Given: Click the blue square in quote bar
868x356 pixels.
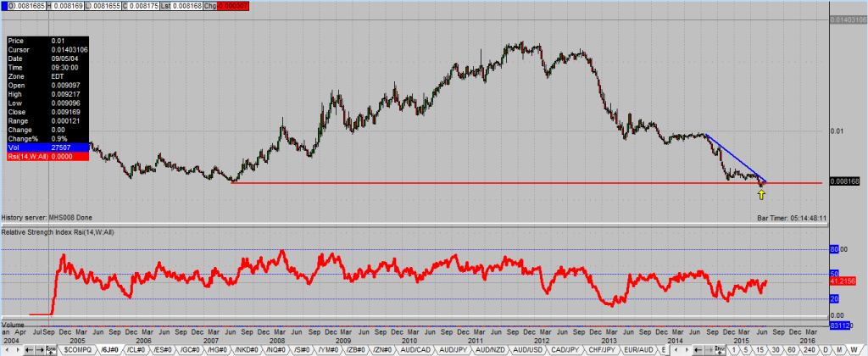Looking at the screenshot, I should (x=4, y=6).
